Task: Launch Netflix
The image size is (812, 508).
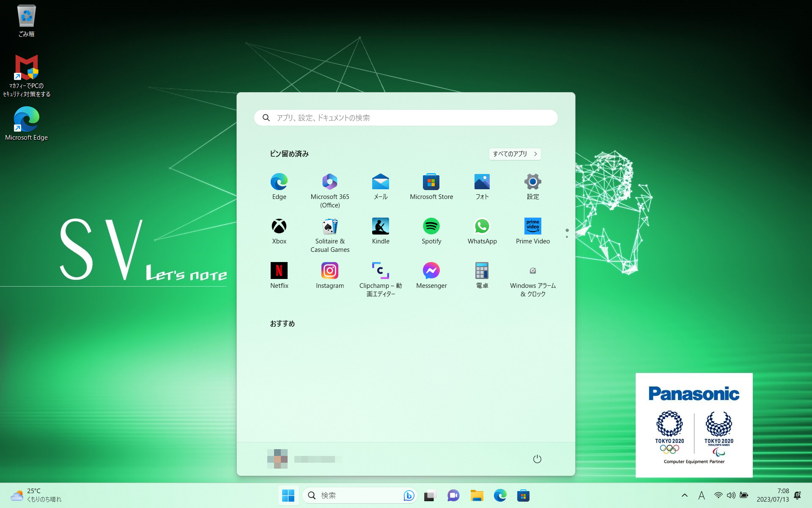Action: click(279, 275)
